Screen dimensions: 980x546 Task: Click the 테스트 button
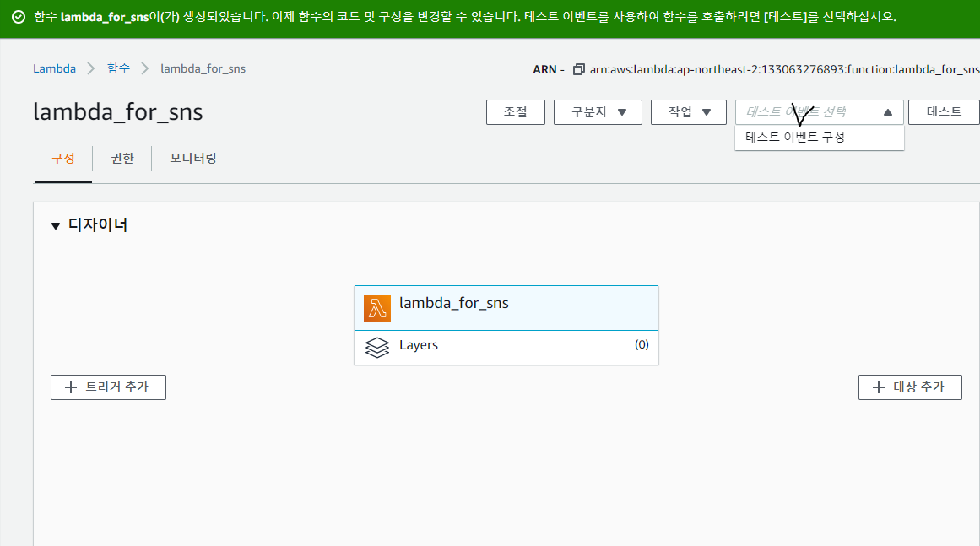tap(944, 112)
